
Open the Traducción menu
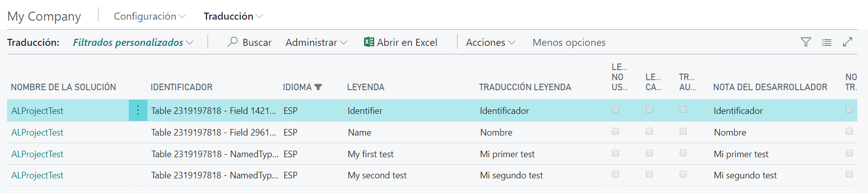click(233, 16)
